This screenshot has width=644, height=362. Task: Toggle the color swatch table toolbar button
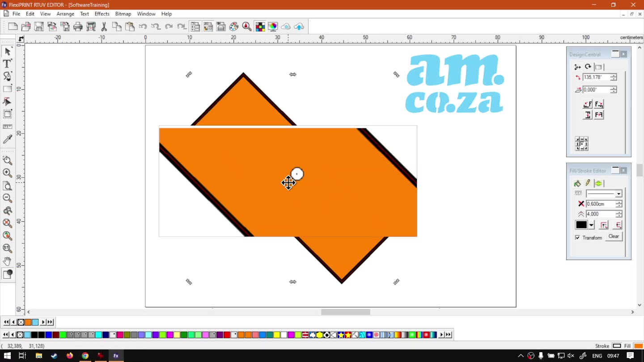click(260, 27)
